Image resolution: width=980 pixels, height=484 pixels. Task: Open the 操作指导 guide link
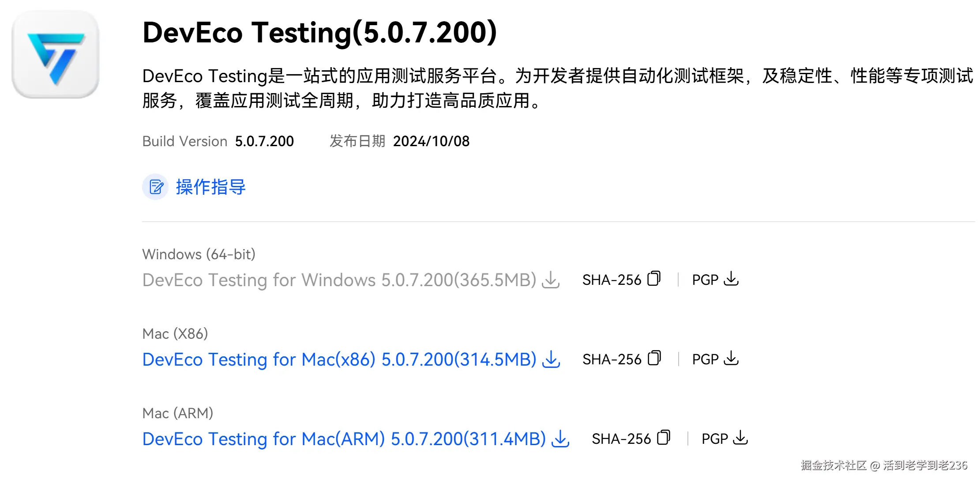210,187
